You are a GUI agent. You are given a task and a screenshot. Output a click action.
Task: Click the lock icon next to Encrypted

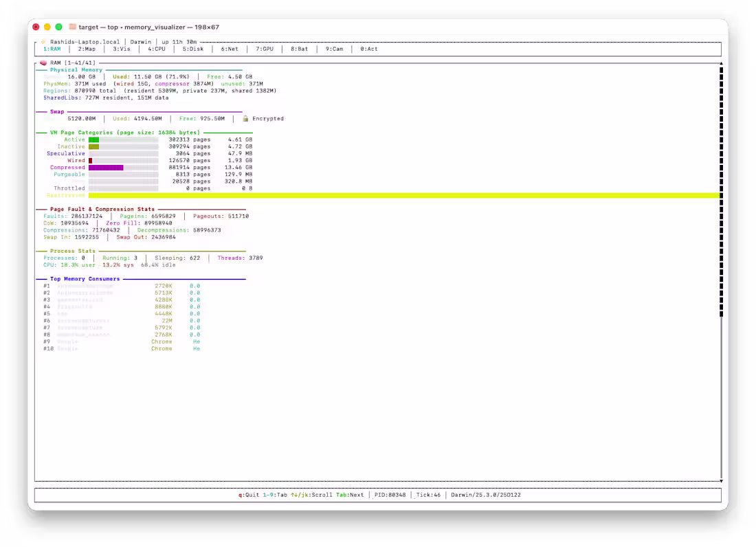[x=244, y=118]
